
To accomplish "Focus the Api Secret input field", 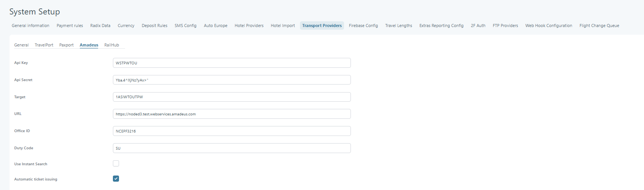I will tap(232, 80).
